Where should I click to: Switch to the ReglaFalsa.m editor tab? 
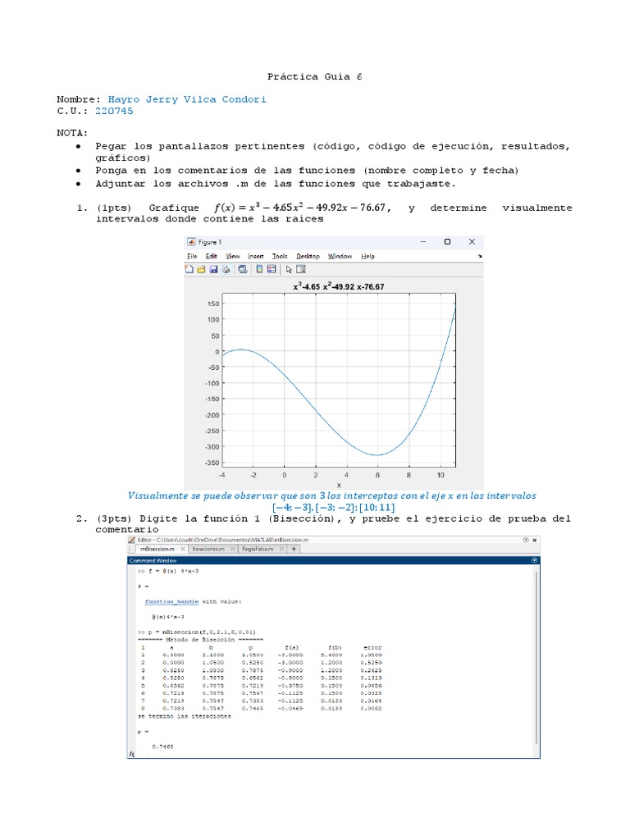coord(258,549)
